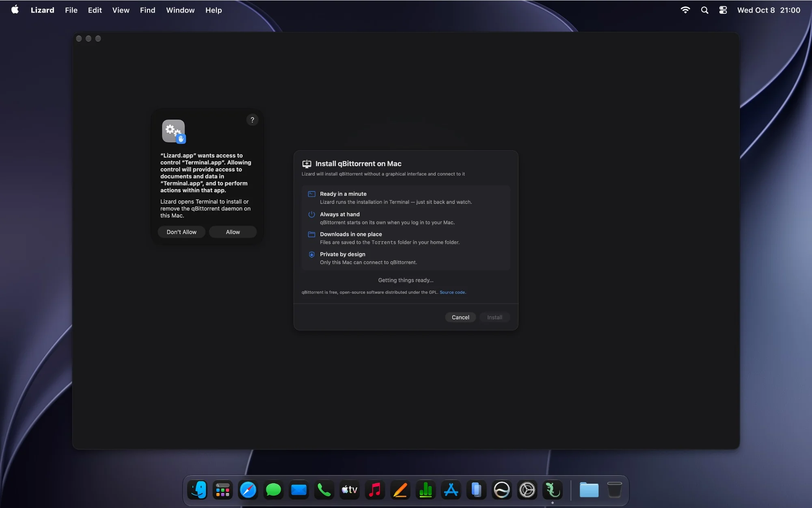Open Messages from the Dock
The height and width of the screenshot is (508, 812).
[273, 490]
